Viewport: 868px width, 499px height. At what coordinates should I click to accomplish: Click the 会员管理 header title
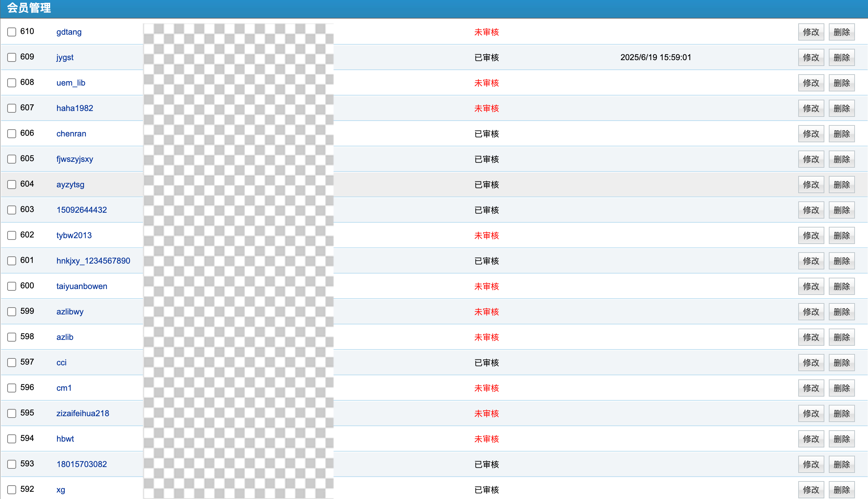tap(29, 8)
